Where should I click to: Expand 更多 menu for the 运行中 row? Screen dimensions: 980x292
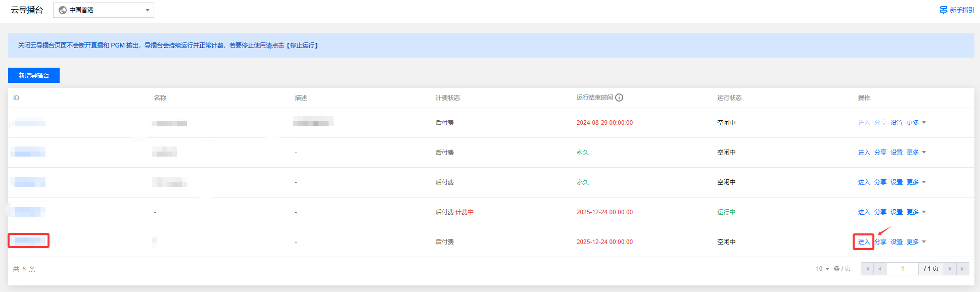click(916, 212)
